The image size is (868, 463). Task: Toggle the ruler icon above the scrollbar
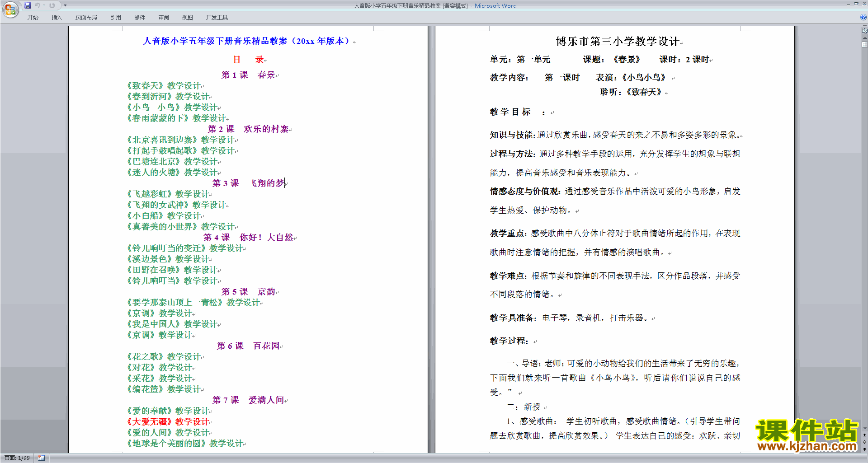click(x=864, y=31)
